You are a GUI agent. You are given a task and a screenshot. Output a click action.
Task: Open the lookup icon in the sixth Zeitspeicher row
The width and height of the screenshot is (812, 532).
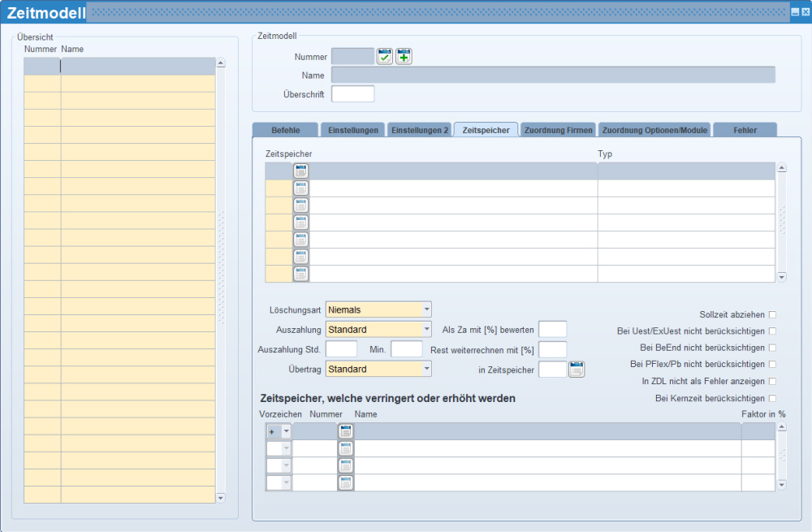[x=301, y=257]
